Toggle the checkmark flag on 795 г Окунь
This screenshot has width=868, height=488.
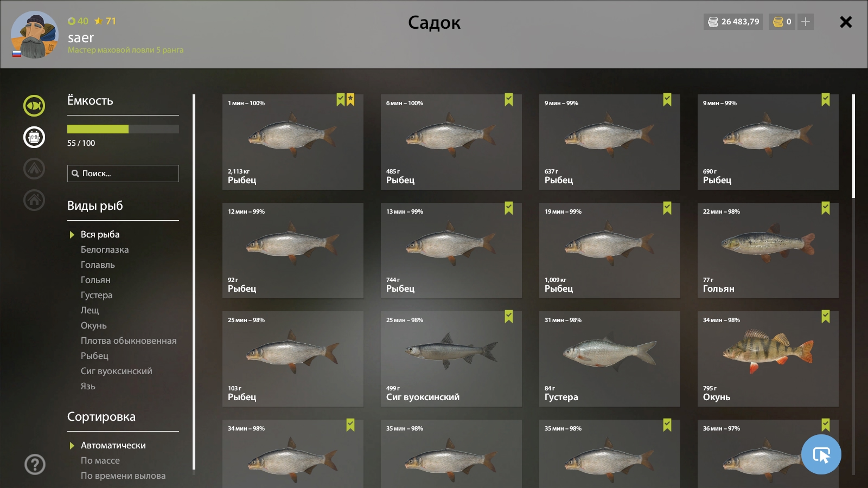coord(826,317)
